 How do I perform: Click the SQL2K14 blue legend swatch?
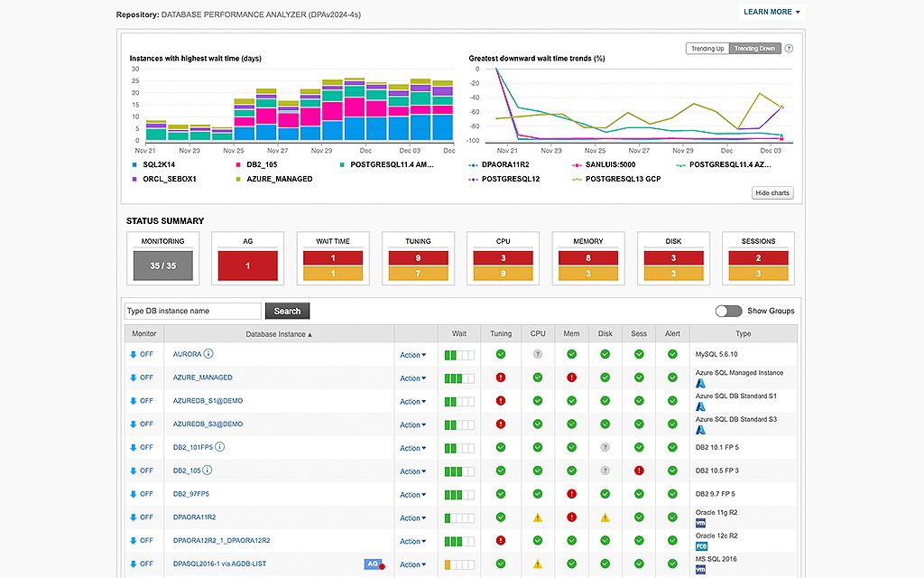click(134, 165)
